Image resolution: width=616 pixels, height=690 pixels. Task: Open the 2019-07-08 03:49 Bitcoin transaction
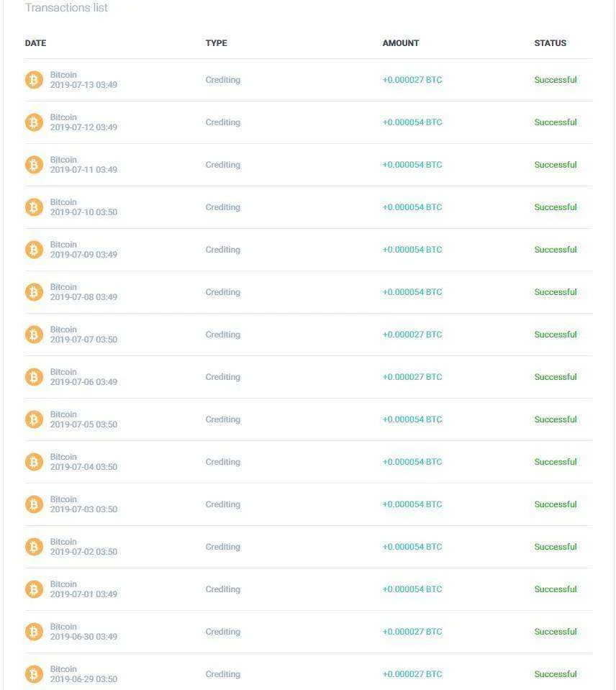point(309,292)
